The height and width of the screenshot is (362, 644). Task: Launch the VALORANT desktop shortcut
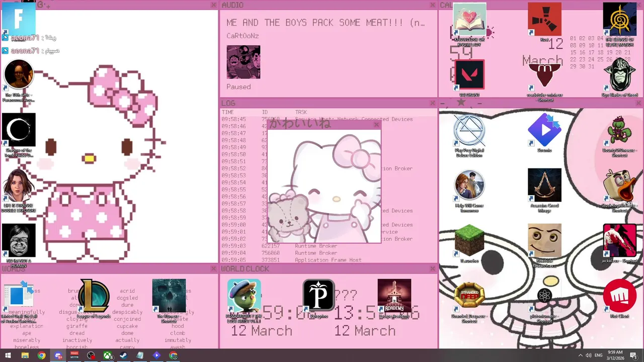click(x=469, y=78)
